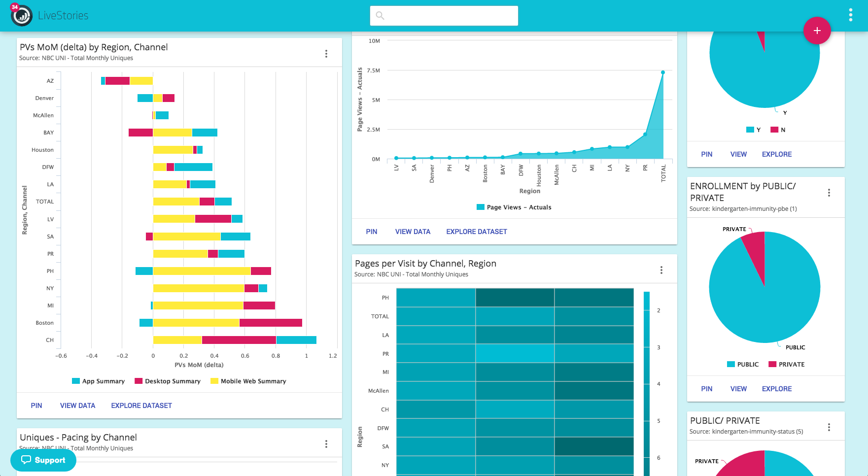The image size is (868, 476).
Task: Click the 'Houston' label in bar chart
Action: [x=42, y=150]
